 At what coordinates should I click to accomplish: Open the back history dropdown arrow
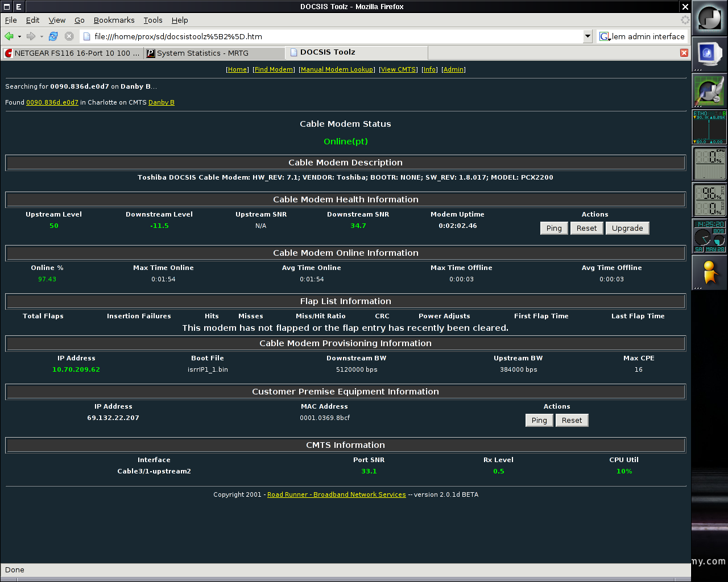pyautogui.click(x=19, y=36)
